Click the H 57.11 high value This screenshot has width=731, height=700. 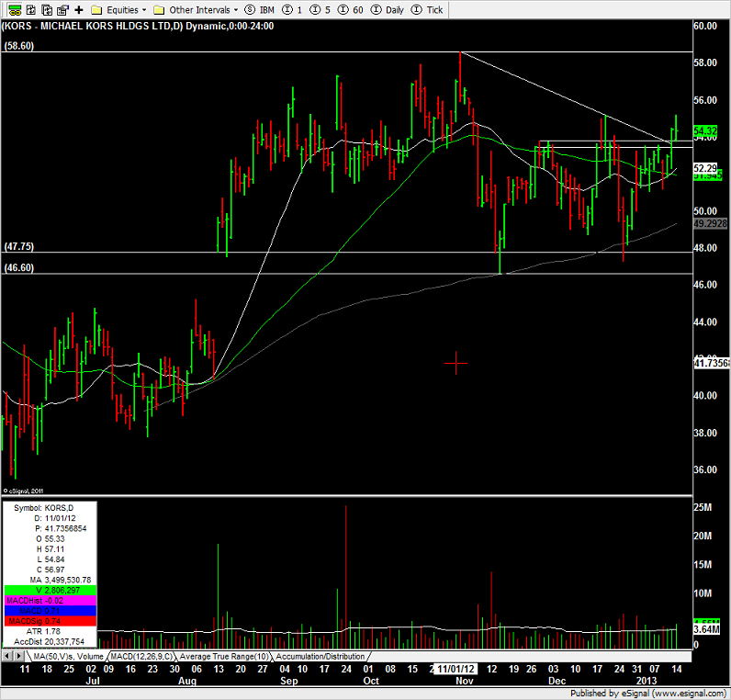50,549
